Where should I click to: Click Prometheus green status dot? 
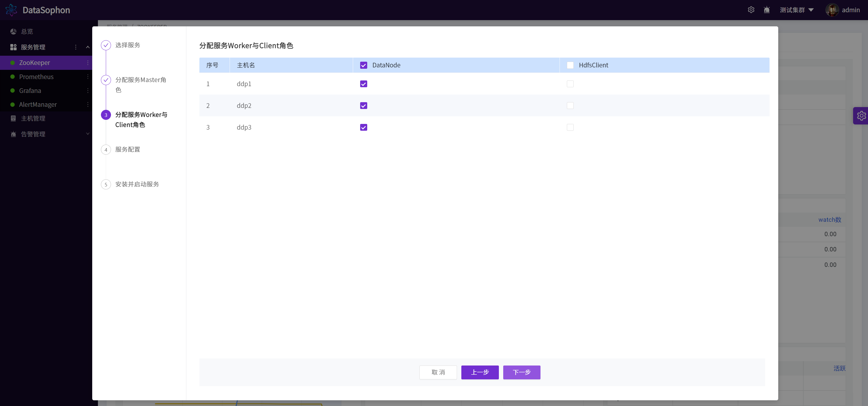(x=13, y=77)
